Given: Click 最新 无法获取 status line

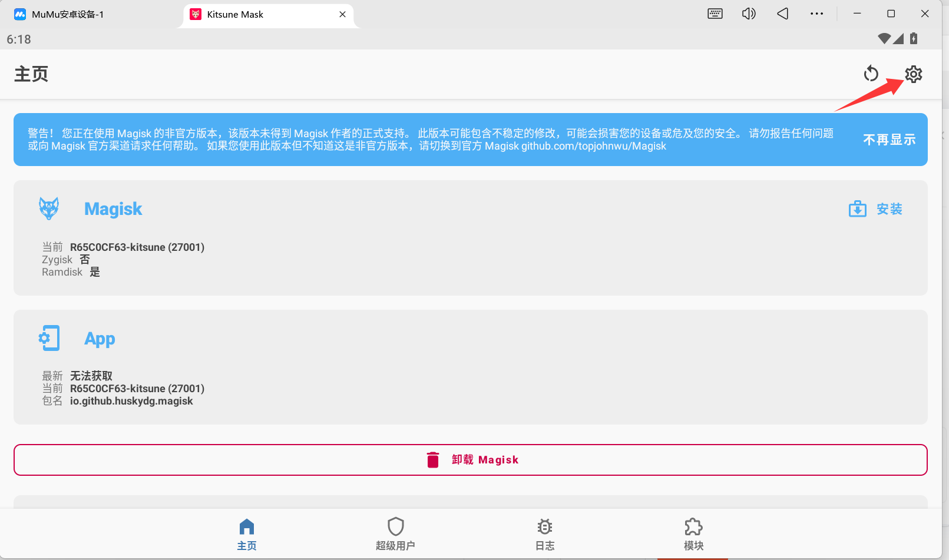Looking at the screenshot, I should [x=77, y=376].
